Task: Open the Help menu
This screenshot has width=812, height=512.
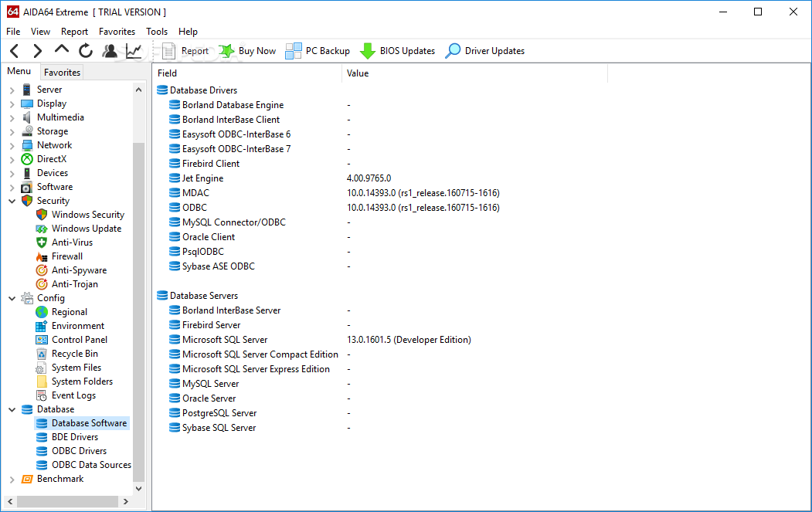Action: click(x=188, y=32)
